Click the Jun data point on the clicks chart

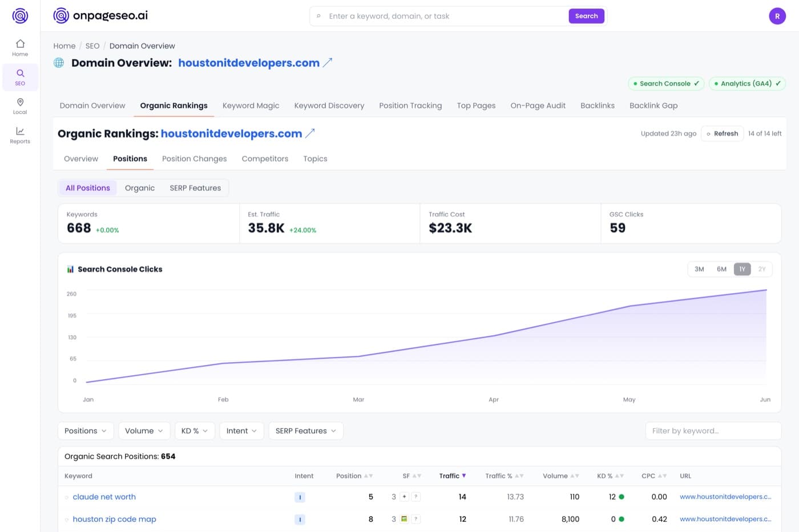[766, 290]
